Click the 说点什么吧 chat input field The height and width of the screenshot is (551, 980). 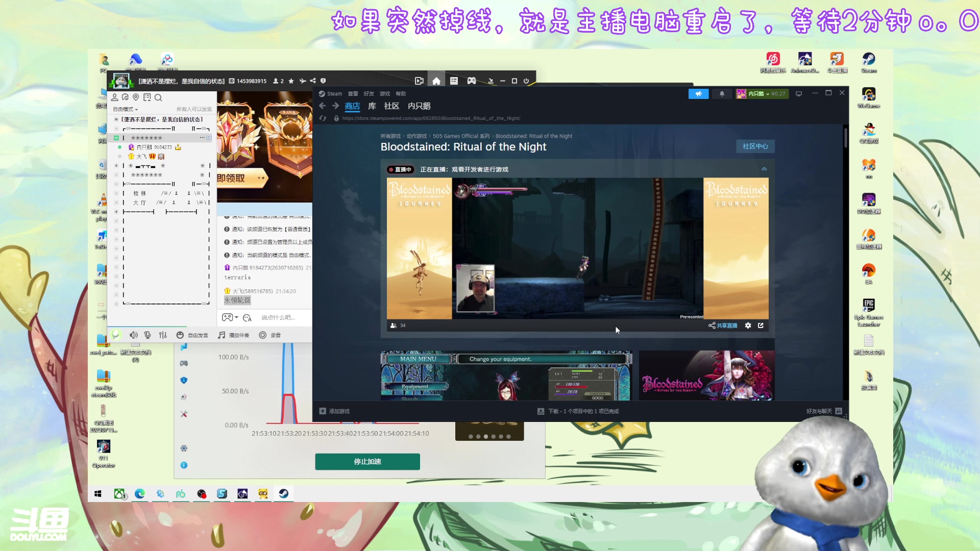(284, 317)
